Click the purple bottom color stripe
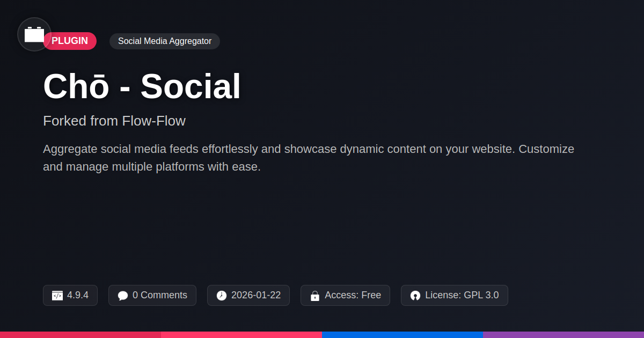Screen dimensions: 644x338 pyautogui.click(x=563, y=335)
